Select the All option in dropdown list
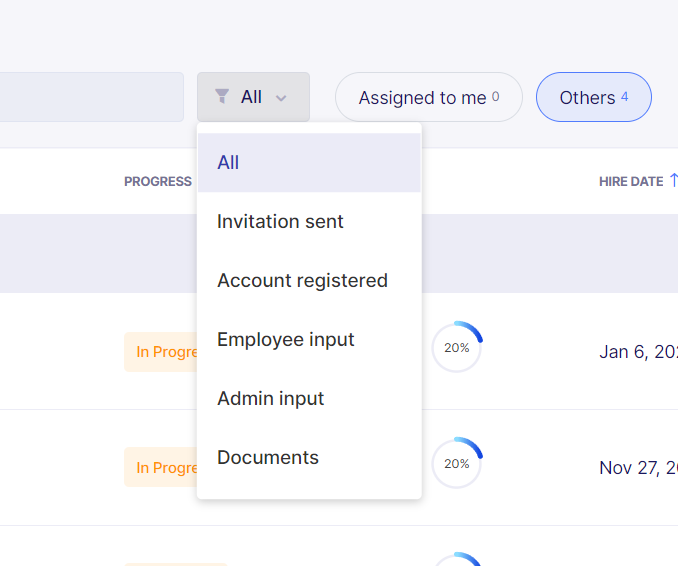 tap(309, 163)
